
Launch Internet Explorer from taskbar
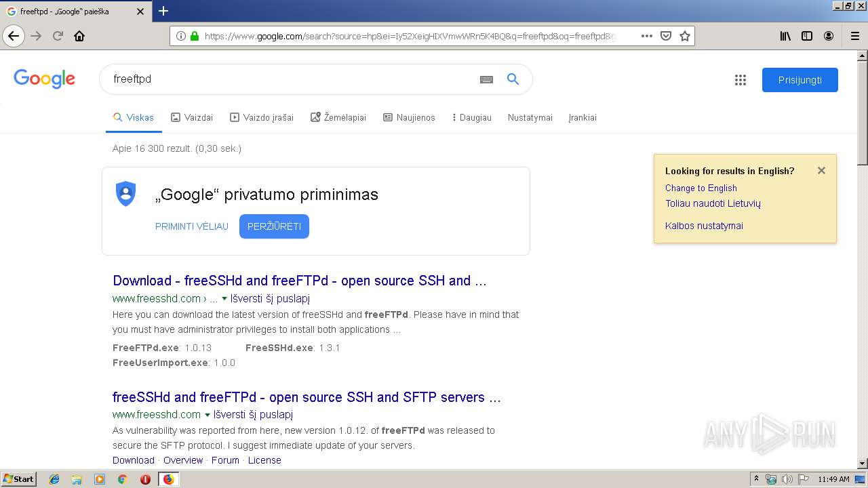pyautogui.click(x=54, y=479)
